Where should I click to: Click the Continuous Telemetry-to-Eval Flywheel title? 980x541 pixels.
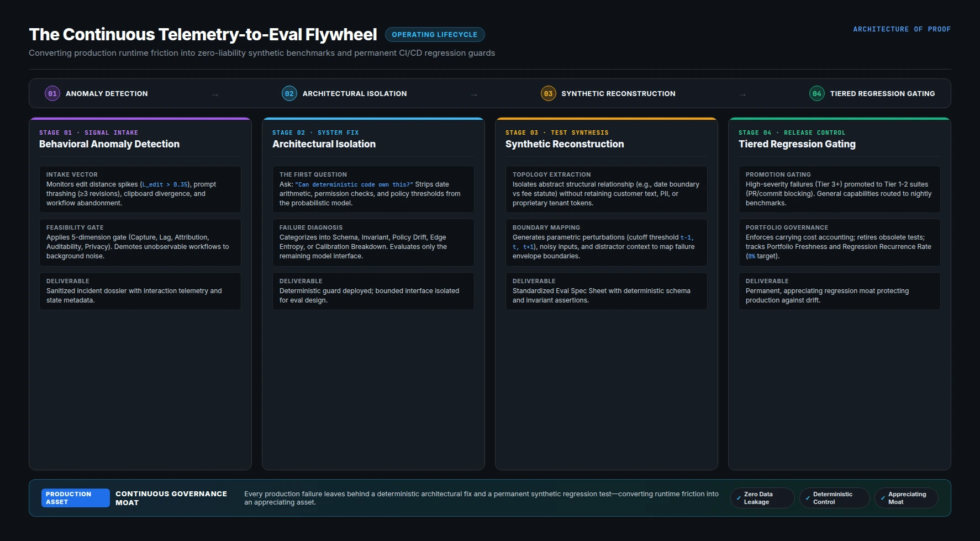pos(203,35)
